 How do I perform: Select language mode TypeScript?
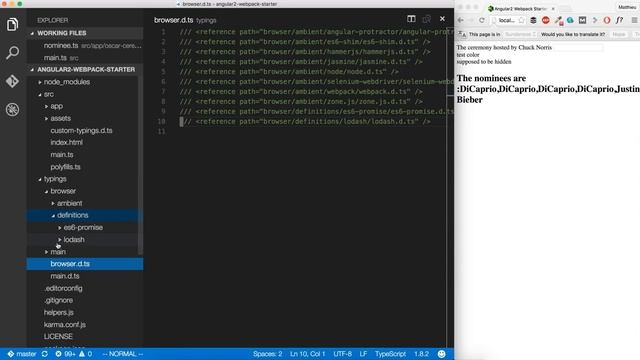pyautogui.click(x=390, y=354)
